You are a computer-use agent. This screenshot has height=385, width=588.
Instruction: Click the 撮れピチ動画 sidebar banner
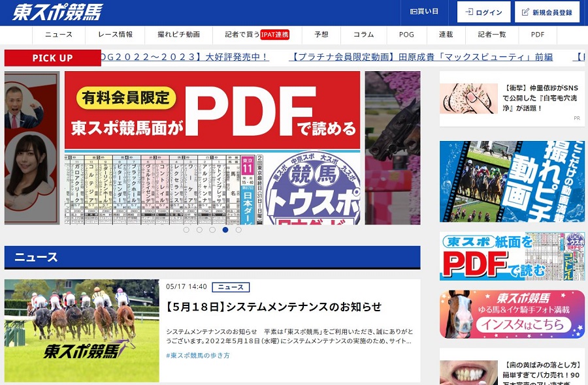512,181
